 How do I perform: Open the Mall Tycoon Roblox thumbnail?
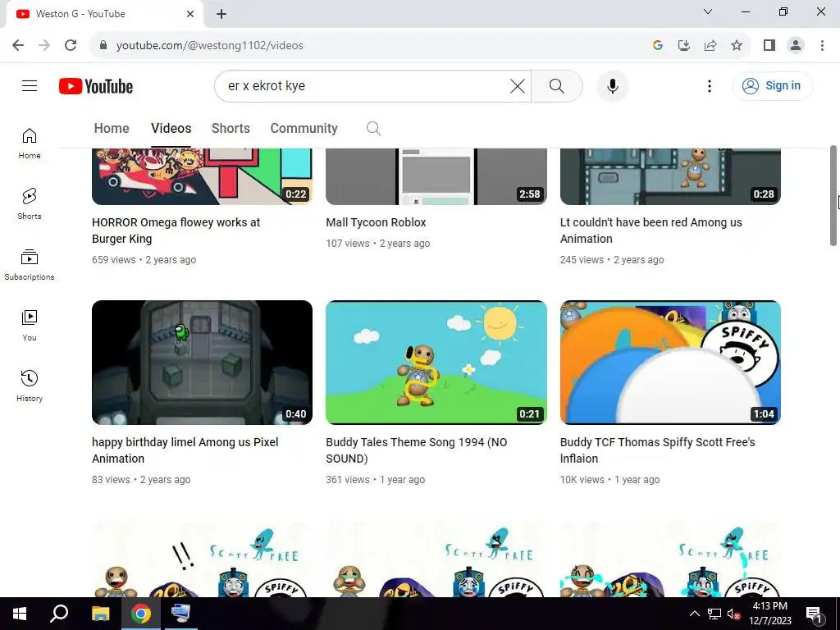coord(436,177)
